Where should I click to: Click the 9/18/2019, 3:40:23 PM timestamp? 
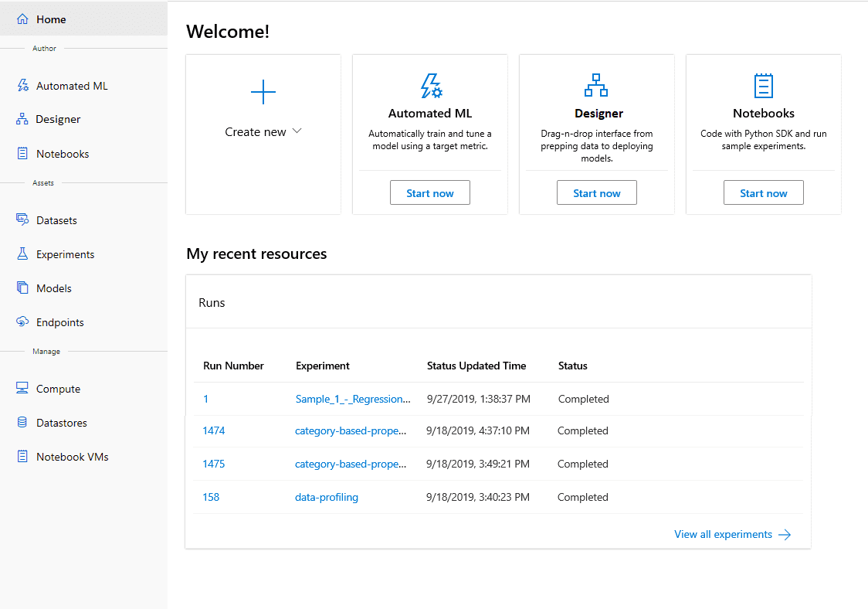click(x=478, y=497)
